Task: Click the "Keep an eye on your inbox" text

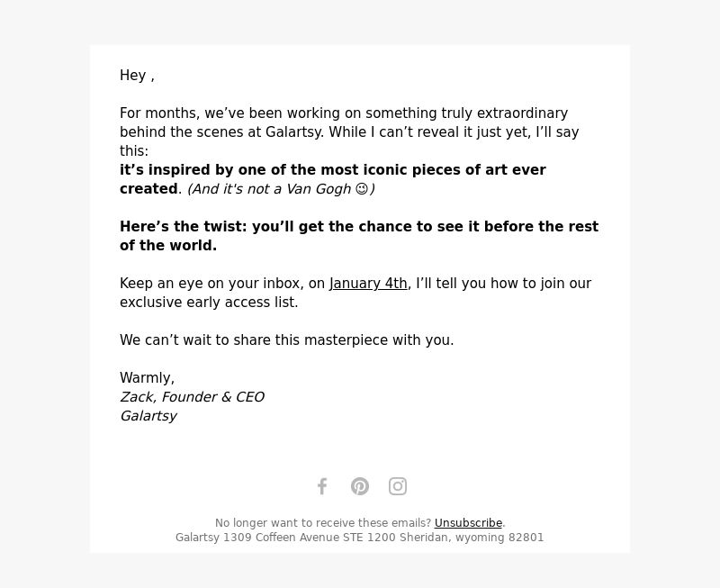Action: 222,284
